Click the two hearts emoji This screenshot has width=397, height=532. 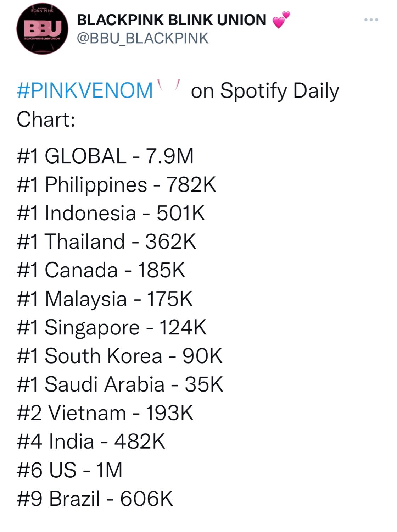[x=281, y=20]
